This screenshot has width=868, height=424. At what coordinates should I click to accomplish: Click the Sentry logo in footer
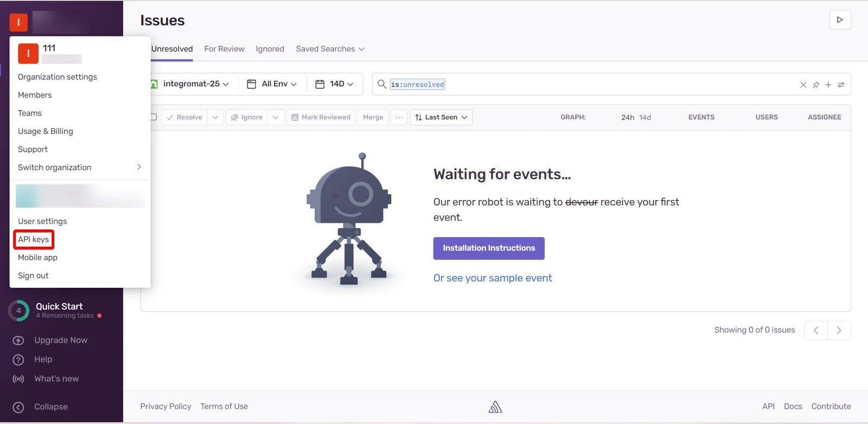coord(495,407)
